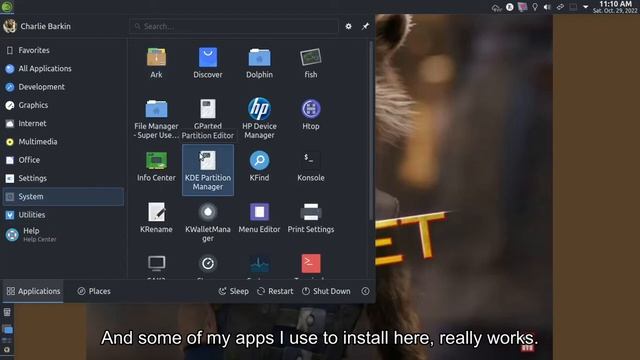Open File Manager - Super User
This screenshot has width=640, height=360.
click(156, 119)
